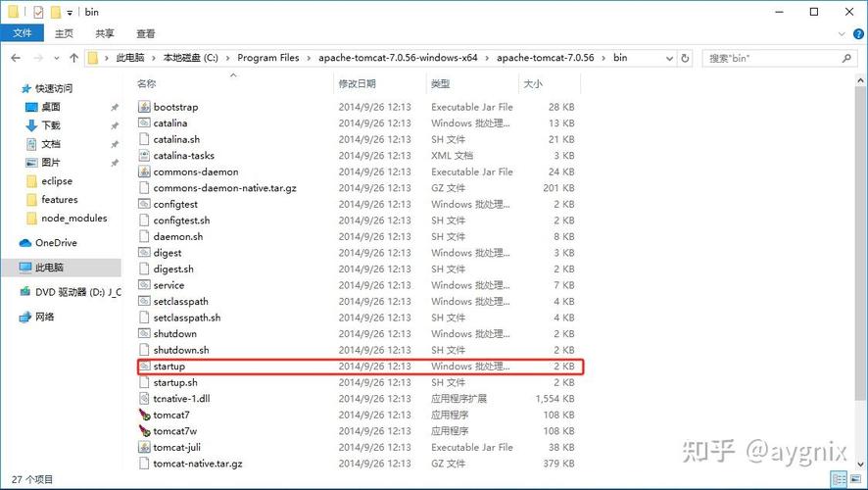Click the tcnative-1.dll file icon
The width and height of the screenshot is (868, 490).
click(144, 399)
